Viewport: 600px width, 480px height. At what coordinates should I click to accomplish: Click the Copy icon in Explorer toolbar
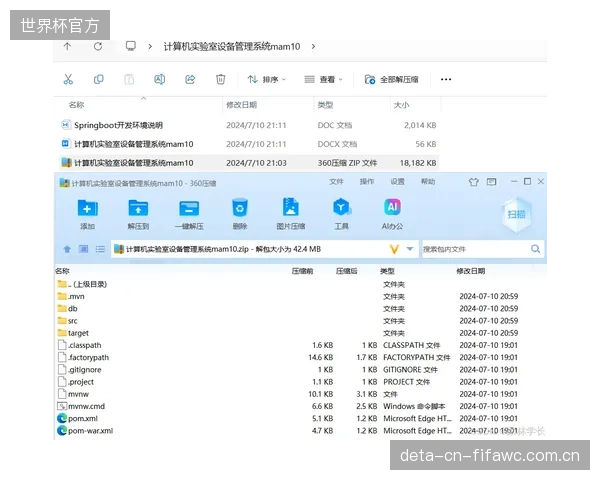click(99, 79)
